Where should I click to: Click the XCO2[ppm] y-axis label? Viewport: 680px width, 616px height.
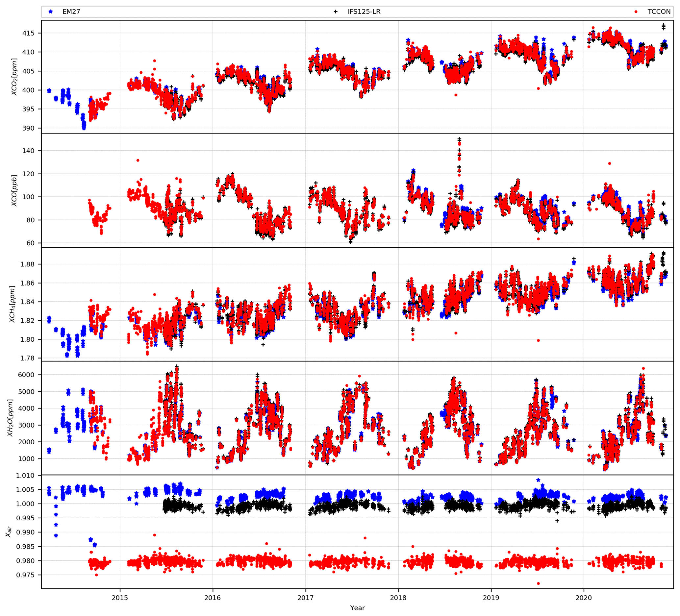tap(14, 77)
